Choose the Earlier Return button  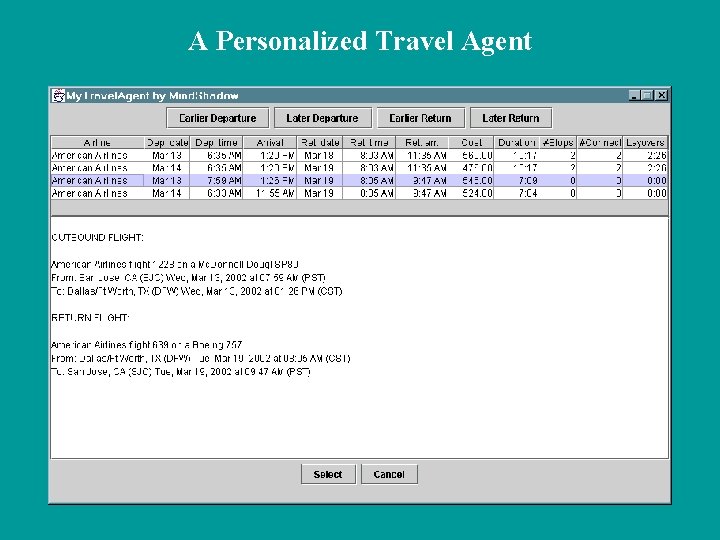tap(421, 118)
